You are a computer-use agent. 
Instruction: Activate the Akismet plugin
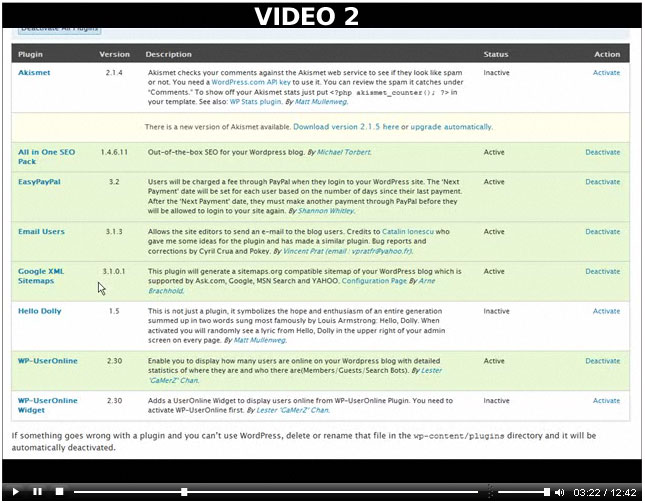pyautogui.click(x=606, y=72)
